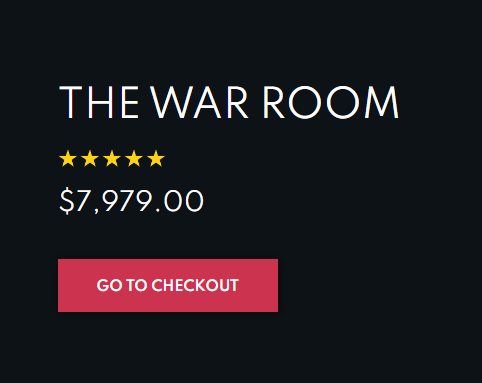Click the word WAR in the heading
The width and height of the screenshot is (482, 383).
pyautogui.click(x=199, y=102)
